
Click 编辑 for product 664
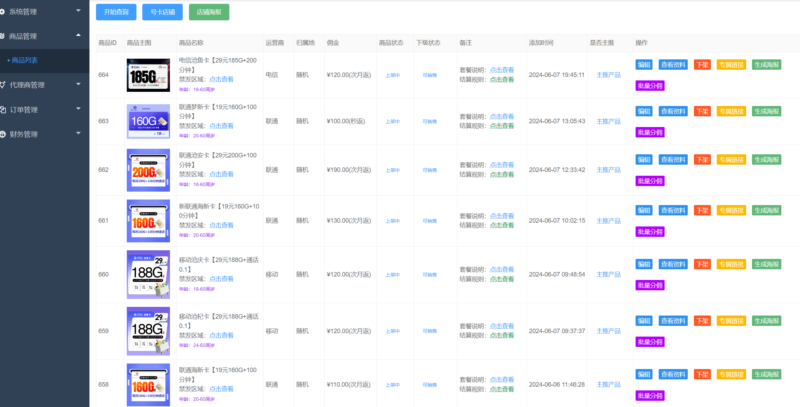coord(644,65)
